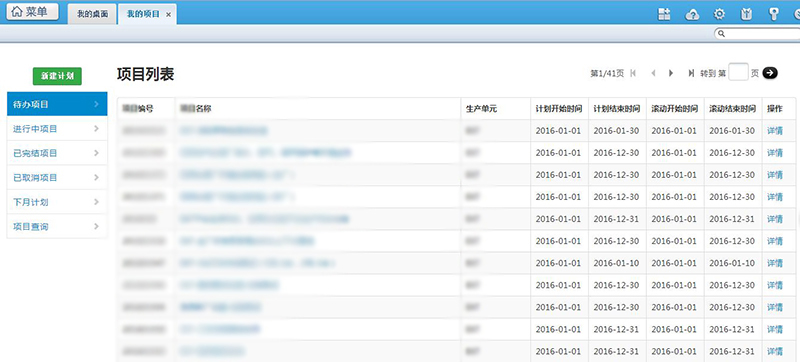Go to previous page arrow

click(653, 73)
